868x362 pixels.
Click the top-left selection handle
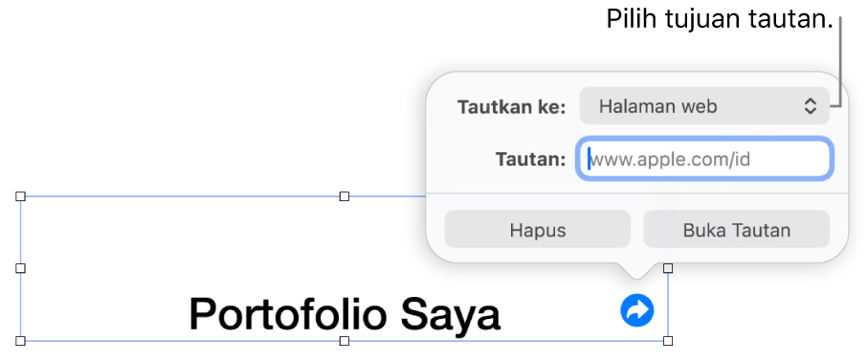(x=20, y=196)
